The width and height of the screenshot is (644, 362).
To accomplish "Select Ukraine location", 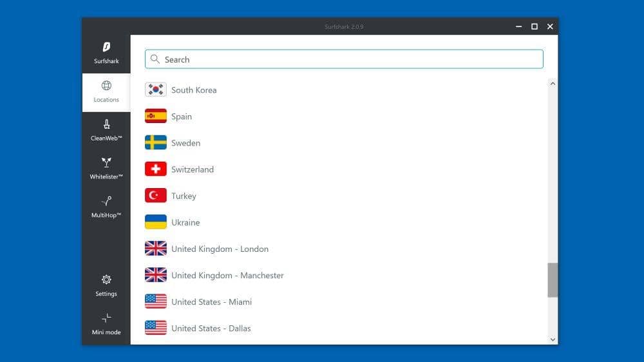I will click(185, 222).
